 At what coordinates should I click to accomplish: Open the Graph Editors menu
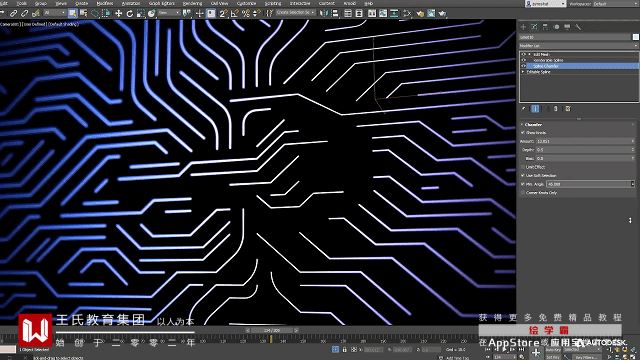coord(161,3)
